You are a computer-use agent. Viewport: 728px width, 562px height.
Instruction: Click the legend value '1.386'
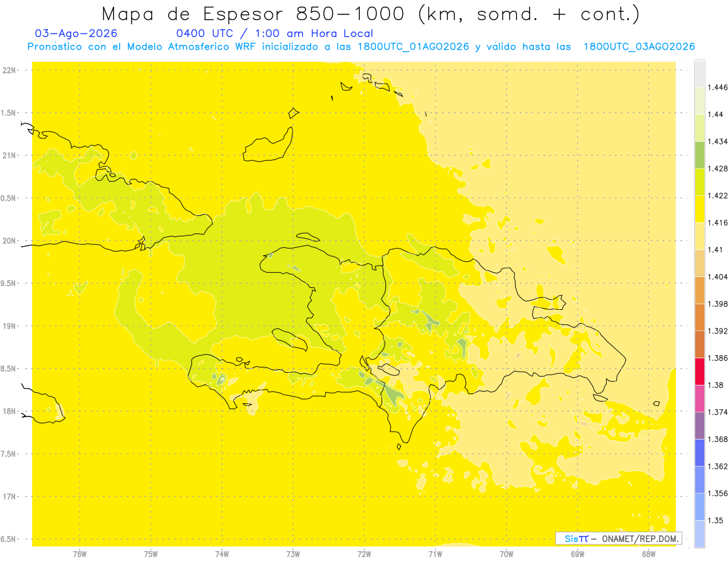click(x=717, y=358)
